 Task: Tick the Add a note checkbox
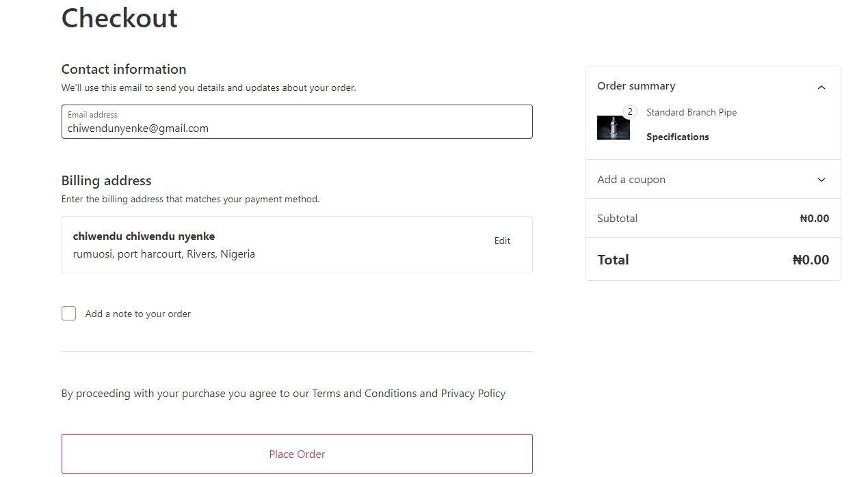click(69, 314)
